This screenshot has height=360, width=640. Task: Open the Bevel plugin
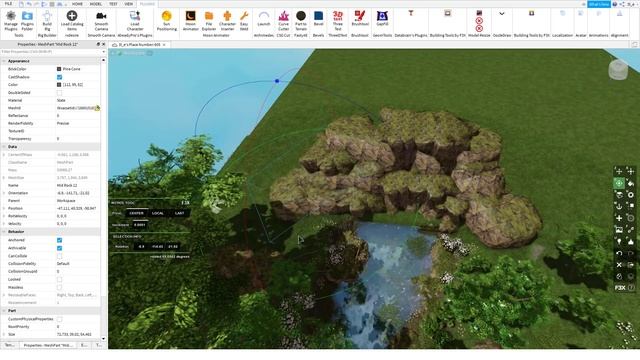click(318, 19)
